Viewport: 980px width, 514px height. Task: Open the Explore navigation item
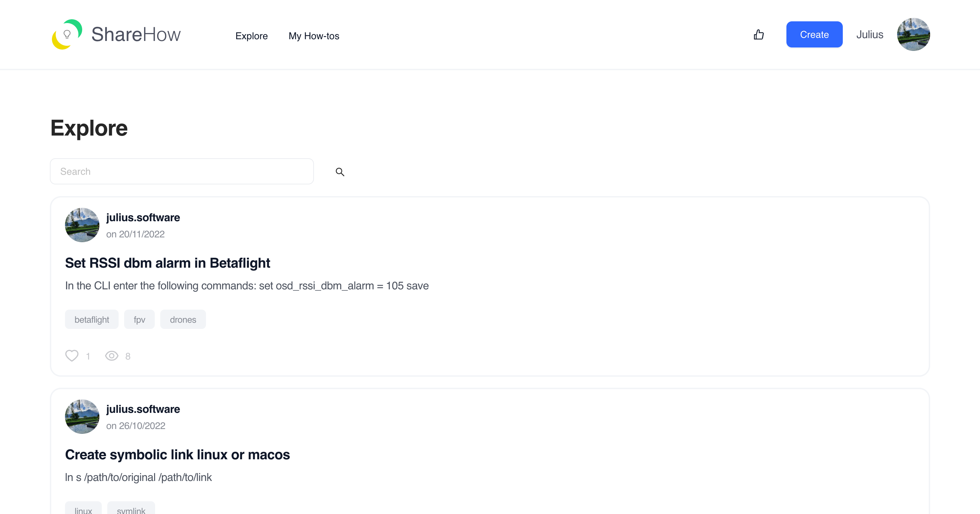tap(251, 36)
